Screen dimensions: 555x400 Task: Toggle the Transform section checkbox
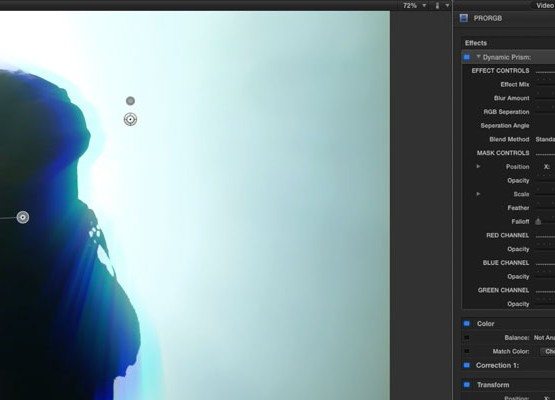click(467, 384)
